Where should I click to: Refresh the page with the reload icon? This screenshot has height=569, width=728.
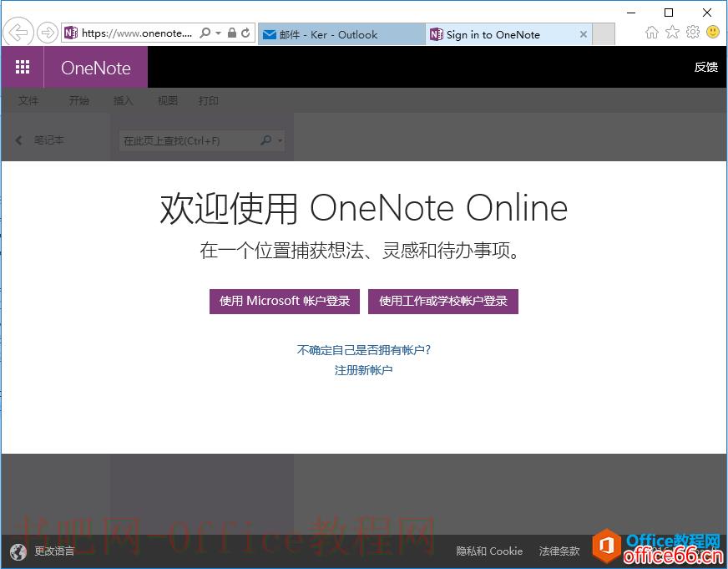tap(245, 33)
